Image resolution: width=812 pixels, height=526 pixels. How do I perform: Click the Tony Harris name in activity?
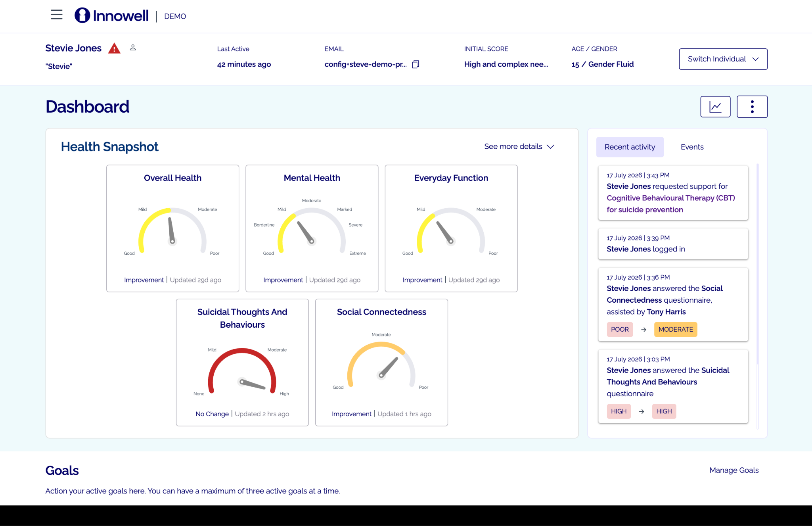pos(666,312)
